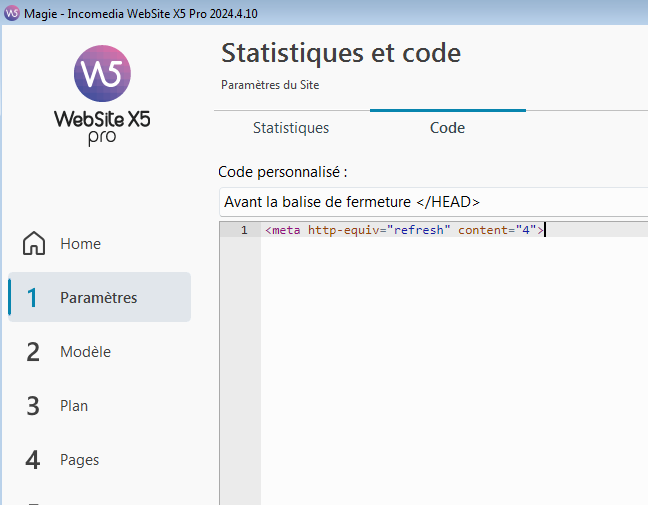Image resolution: width=648 pixels, height=505 pixels.
Task: Open the Paramètres step label
Action: (x=98, y=298)
